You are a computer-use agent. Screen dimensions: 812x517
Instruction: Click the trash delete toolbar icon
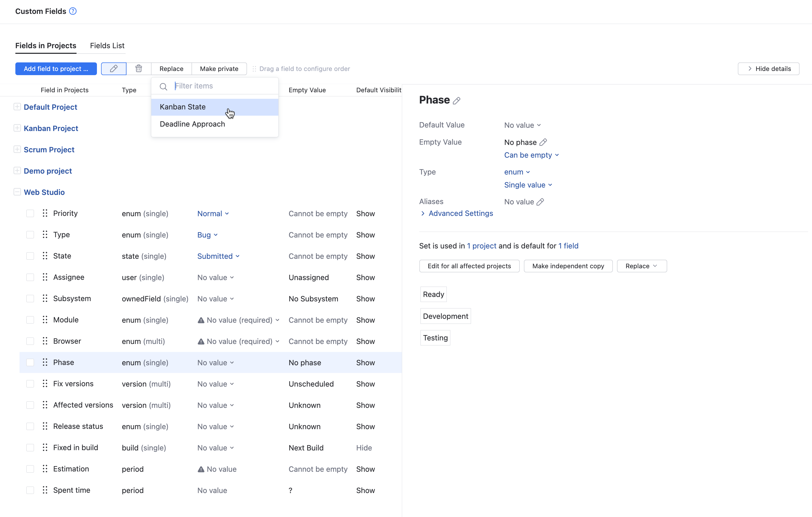(139, 69)
